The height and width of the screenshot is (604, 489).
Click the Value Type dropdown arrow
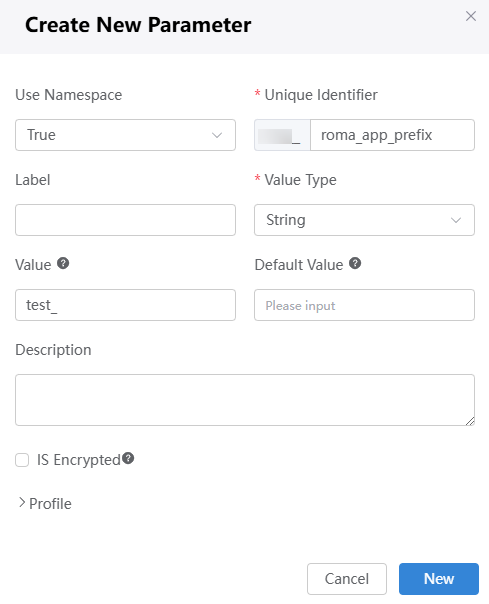pos(456,220)
